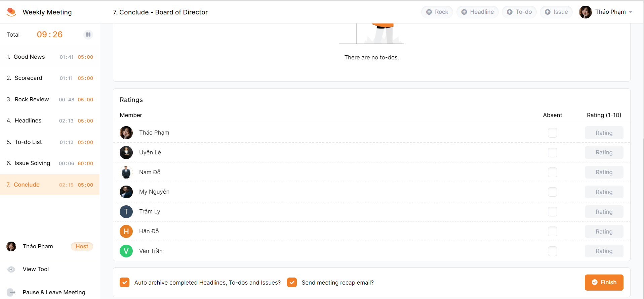Click Pause & Leave Meeting exit icon

point(11,292)
